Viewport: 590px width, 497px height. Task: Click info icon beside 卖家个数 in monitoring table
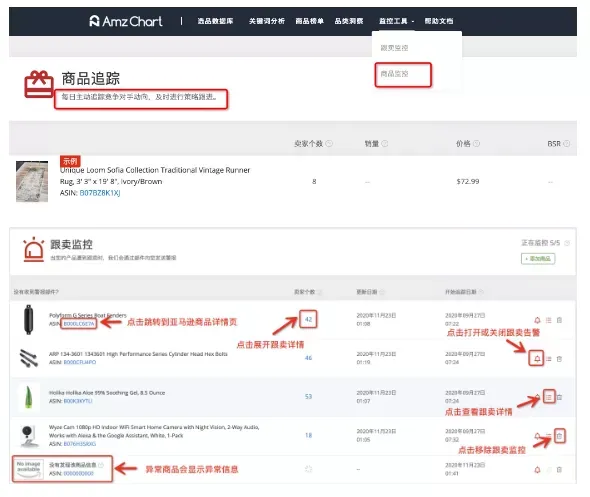319,292
